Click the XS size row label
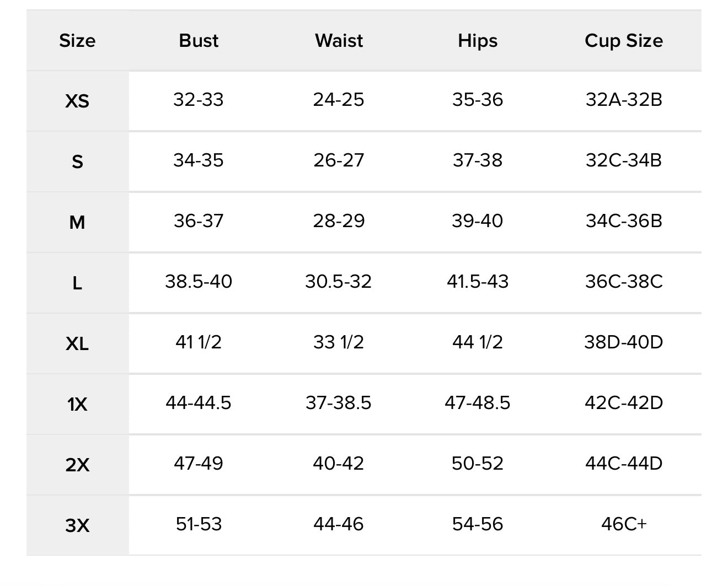The image size is (728, 586). click(77, 101)
